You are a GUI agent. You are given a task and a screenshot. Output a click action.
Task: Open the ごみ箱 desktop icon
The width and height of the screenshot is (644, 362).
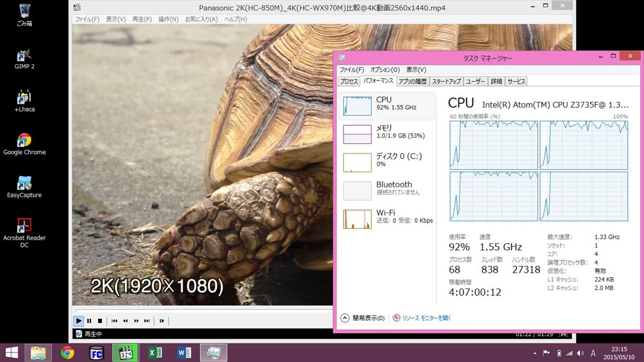click(x=25, y=15)
